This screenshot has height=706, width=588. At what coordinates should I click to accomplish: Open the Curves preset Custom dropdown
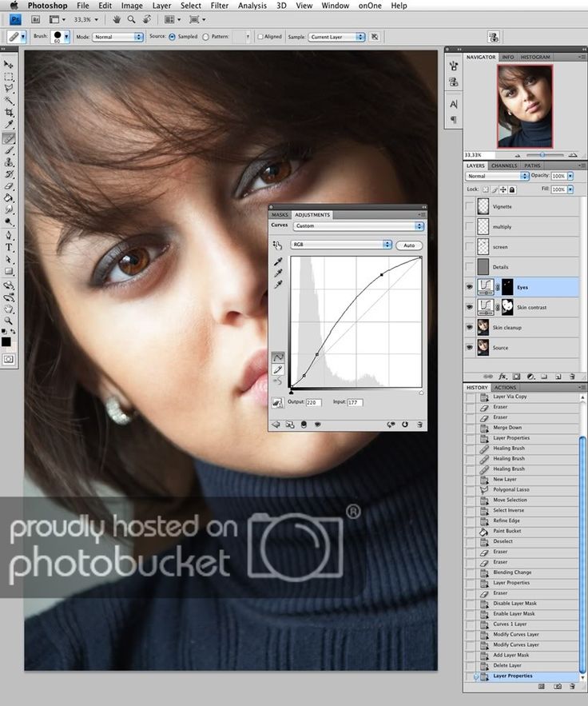pos(359,226)
